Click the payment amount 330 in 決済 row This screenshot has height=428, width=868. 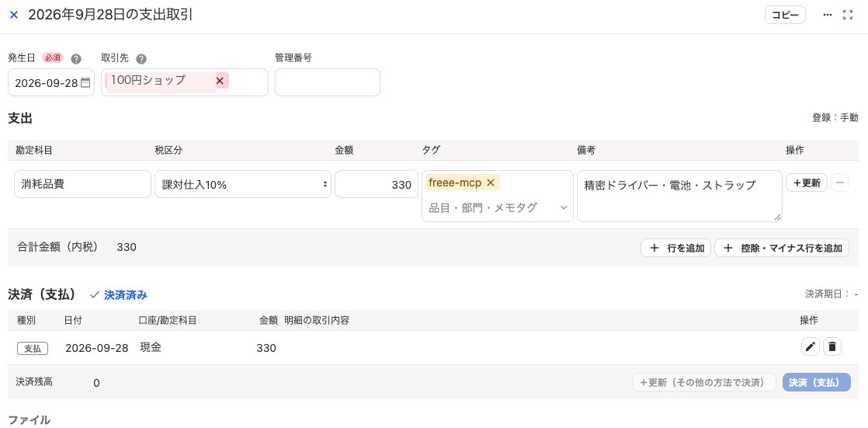click(x=266, y=348)
